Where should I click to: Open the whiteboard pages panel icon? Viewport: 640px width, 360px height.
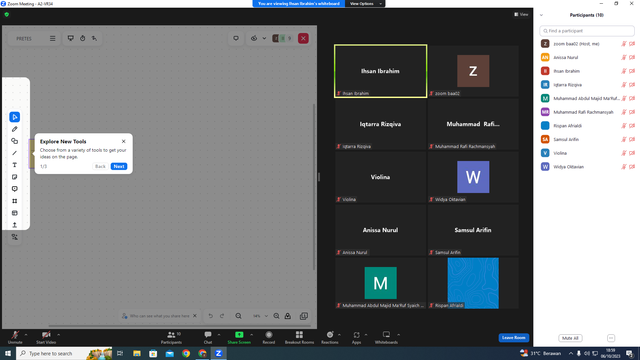pyautogui.click(x=304, y=316)
